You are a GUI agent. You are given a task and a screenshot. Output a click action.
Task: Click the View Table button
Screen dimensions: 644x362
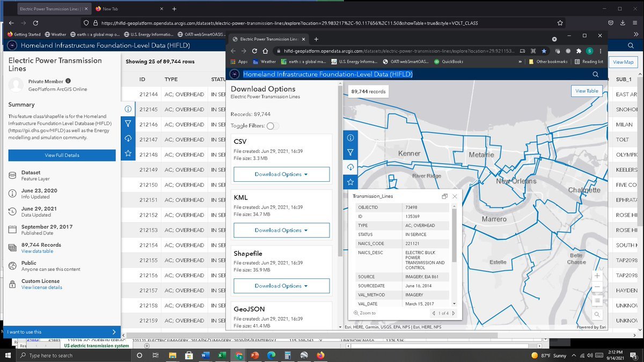587,91
